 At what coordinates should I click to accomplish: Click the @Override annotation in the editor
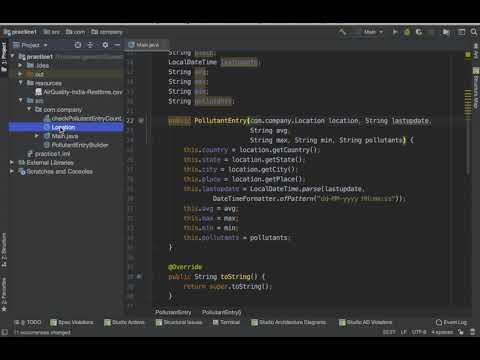185,267
